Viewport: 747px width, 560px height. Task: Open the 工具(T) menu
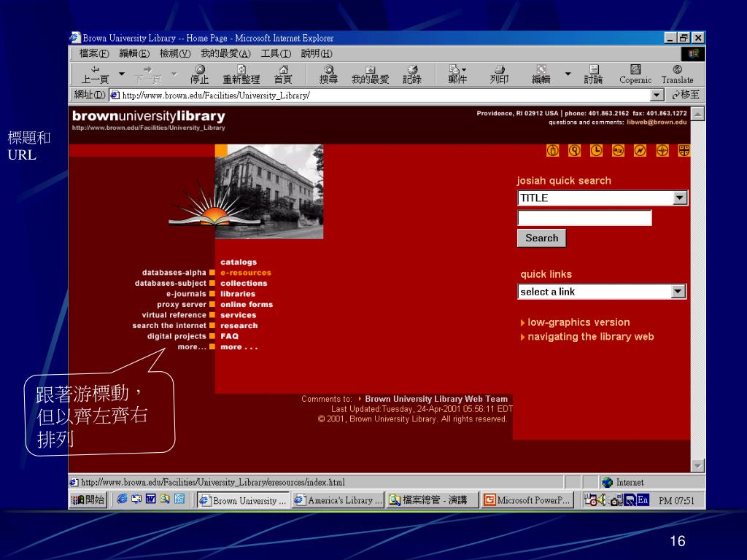(x=276, y=53)
